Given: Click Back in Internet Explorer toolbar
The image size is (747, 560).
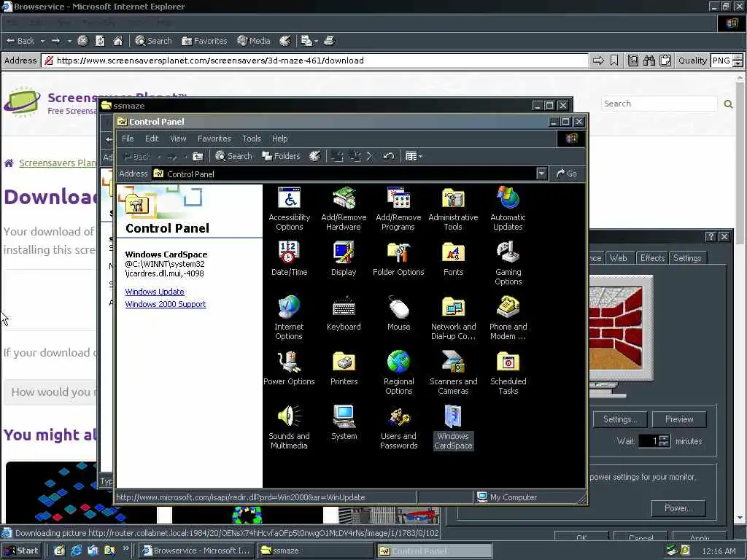Looking at the screenshot, I should click(x=20, y=41).
